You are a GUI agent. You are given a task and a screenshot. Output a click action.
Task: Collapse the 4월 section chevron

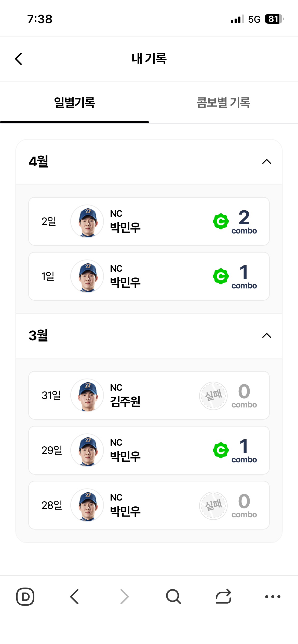coord(267,162)
